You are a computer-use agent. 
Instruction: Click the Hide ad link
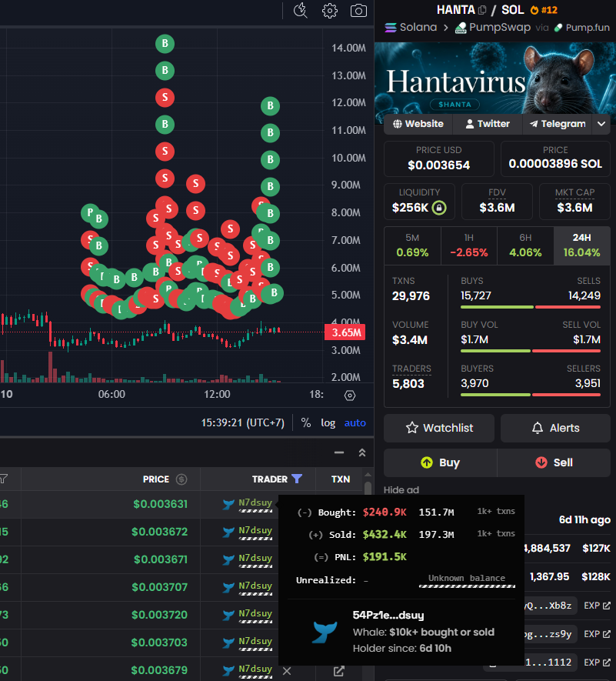tap(401, 490)
